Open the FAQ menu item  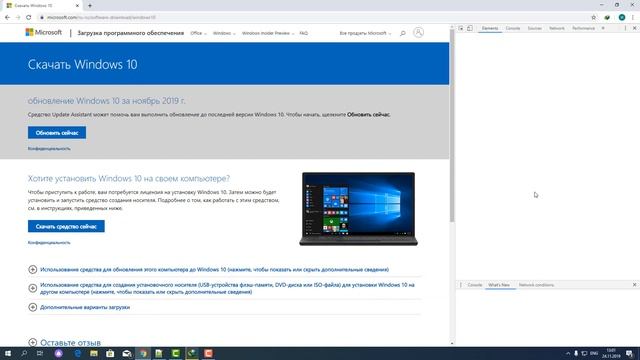click(x=303, y=33)
